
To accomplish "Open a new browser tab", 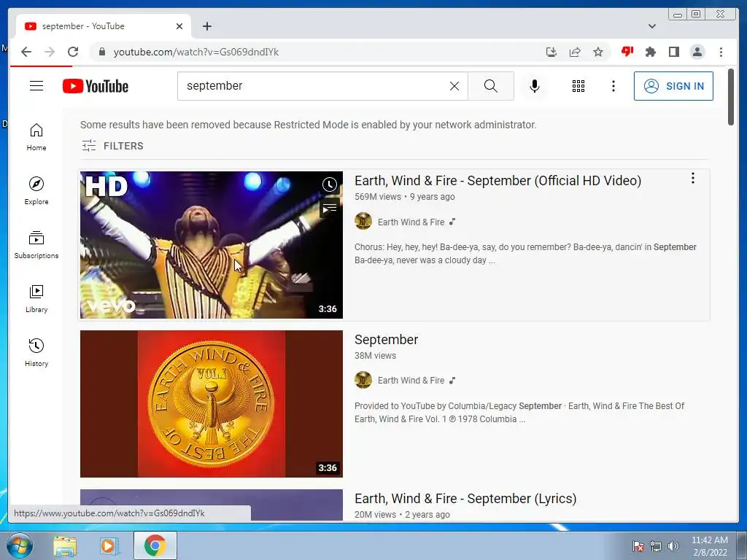I will [x=206, y=26].
